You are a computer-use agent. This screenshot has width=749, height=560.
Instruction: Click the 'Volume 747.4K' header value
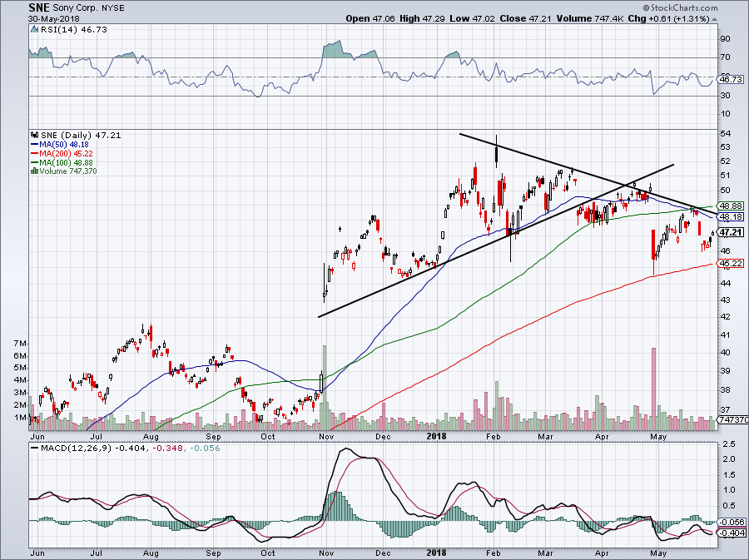590,18
